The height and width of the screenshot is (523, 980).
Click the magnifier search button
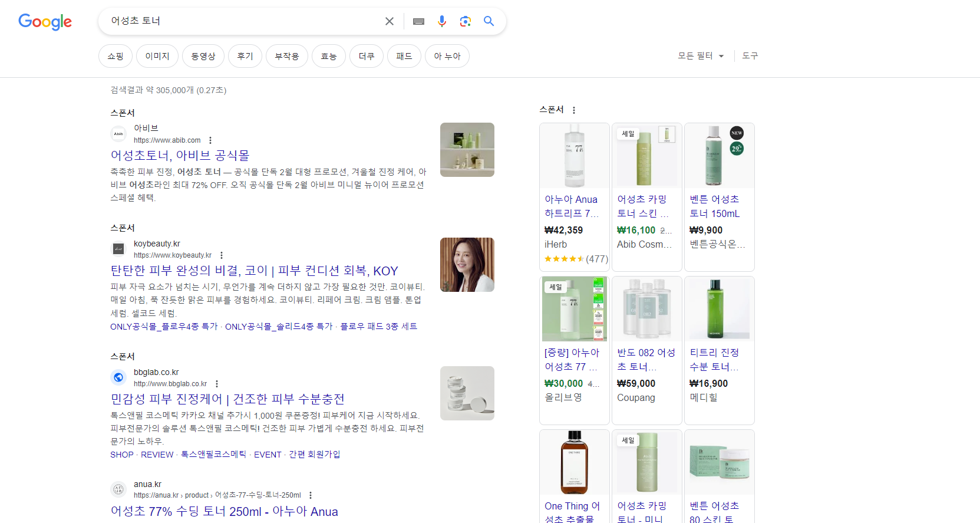(x=489, y=21)
